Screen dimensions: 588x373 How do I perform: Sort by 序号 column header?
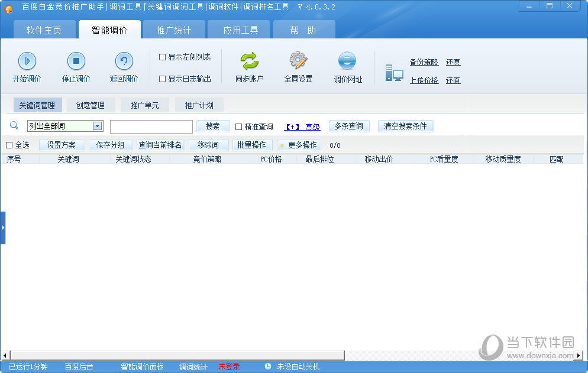coord(14,159)
